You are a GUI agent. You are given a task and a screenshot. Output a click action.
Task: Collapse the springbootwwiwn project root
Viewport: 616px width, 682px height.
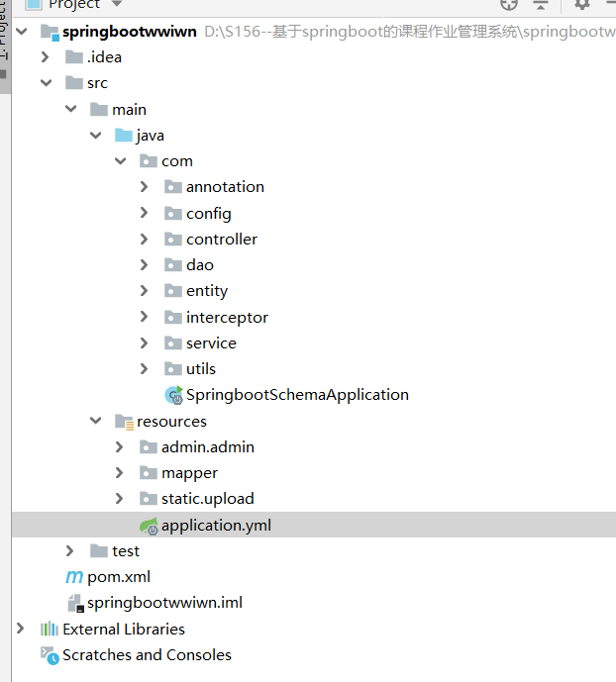[x=22, y=32]
